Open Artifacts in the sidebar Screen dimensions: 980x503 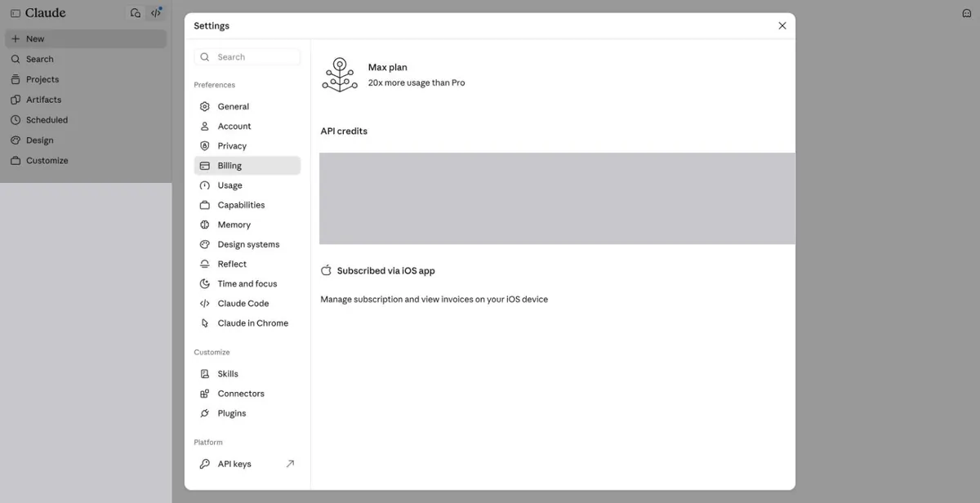click(86, 100)
